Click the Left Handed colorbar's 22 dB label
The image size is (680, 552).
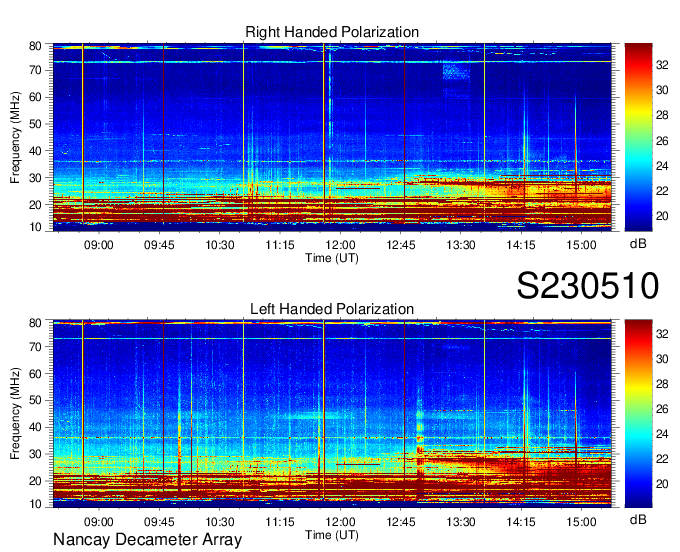pos(662,459)
